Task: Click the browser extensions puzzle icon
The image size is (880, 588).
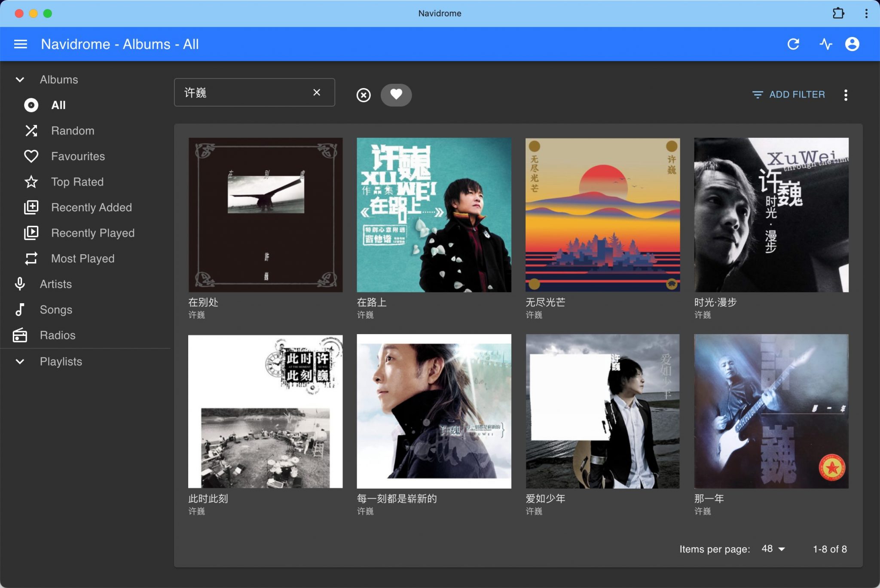Action: pos(838,13)
